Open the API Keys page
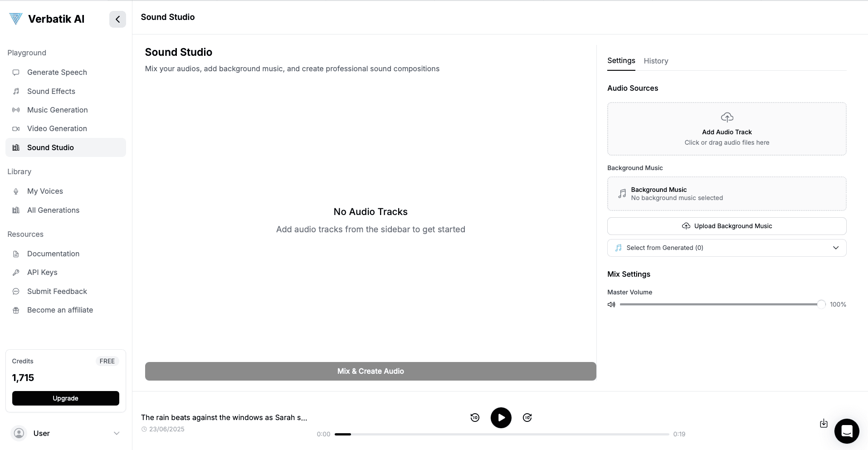Viewport: 868px width, 450px height. [42, 272]
